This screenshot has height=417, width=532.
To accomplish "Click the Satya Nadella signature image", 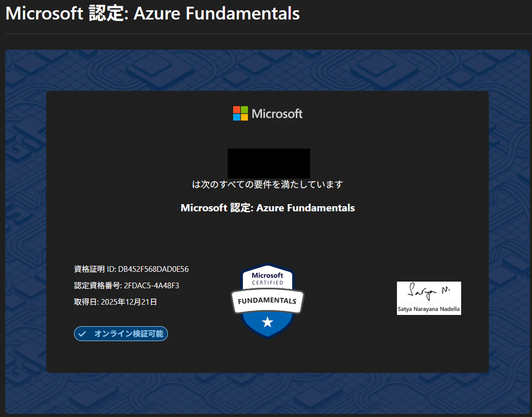I will click(429, 298).
